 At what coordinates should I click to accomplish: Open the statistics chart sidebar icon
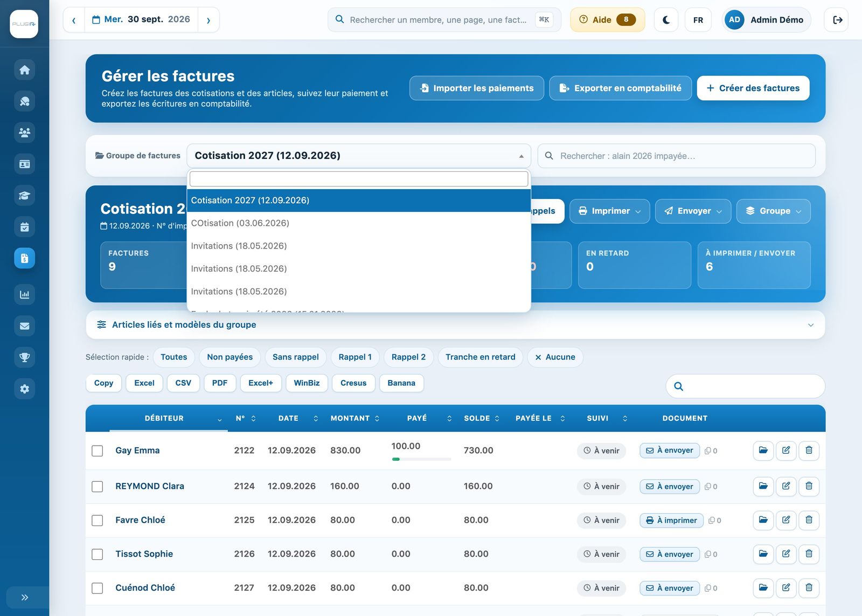coord(24,294)
